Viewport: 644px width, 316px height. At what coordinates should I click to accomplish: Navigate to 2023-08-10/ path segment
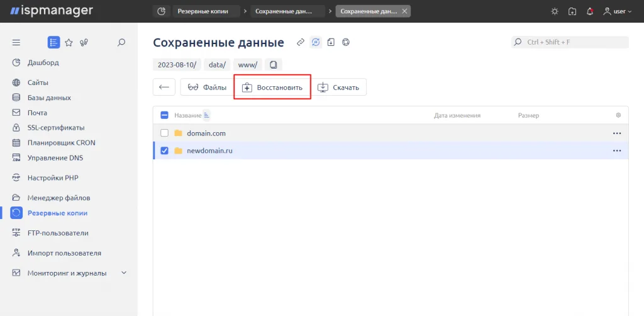177,65
